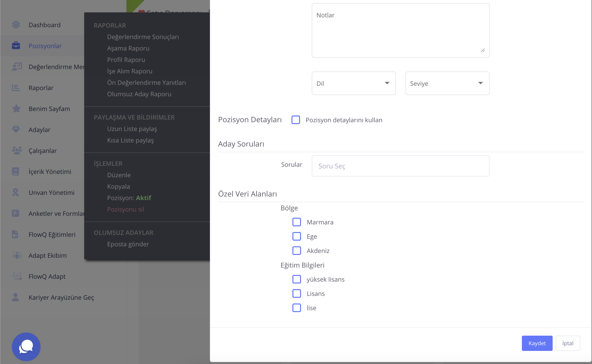Image resolution: width=592 pixels, height=364 pixels.
Task: Expand the Dil dropdown
Action: (x=353, y=83)
